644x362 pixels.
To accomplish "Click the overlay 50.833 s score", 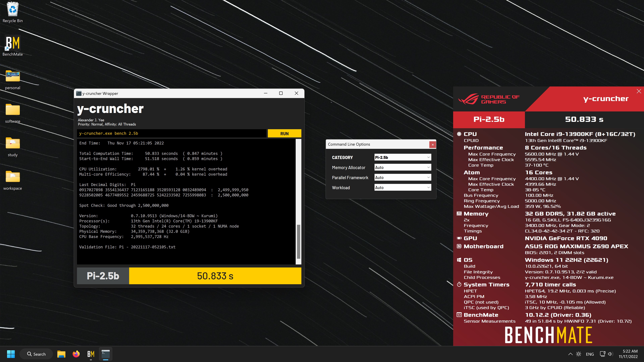I will click(x=584, y=119).
